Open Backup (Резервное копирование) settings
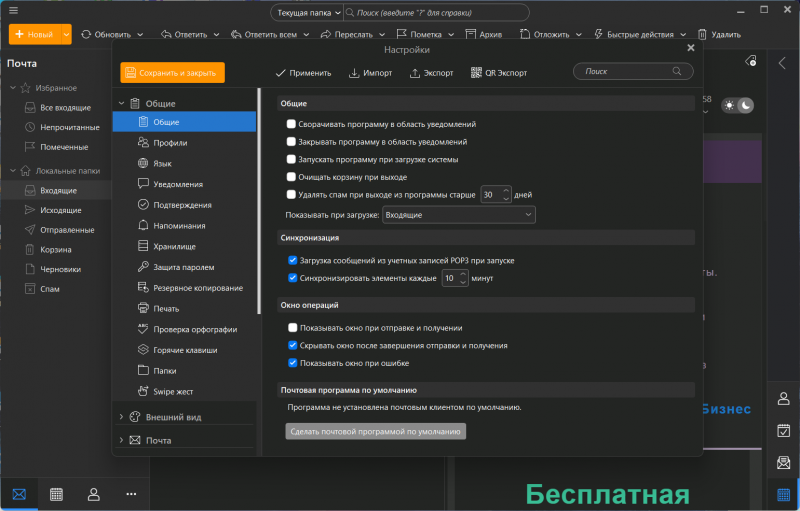800x511 pixels. (184, 288)
